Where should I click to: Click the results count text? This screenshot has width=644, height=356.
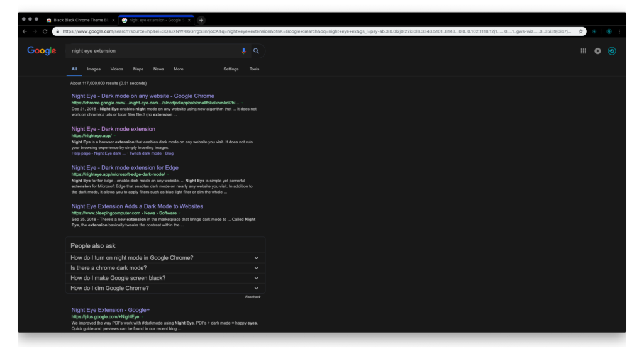[108, 84]
